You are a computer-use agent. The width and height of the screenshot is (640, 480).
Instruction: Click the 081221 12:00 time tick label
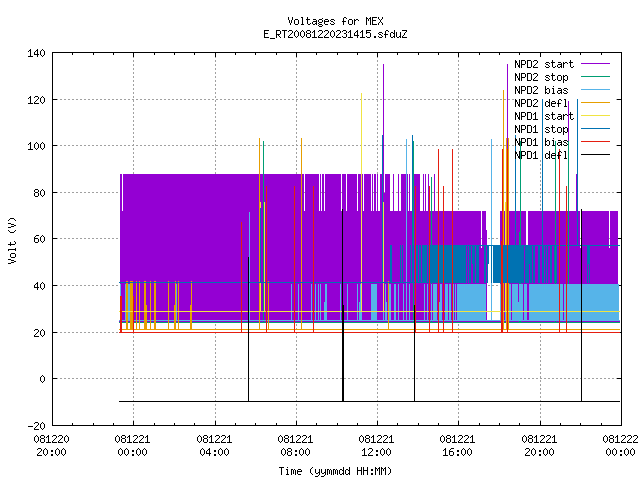[376, 446]
